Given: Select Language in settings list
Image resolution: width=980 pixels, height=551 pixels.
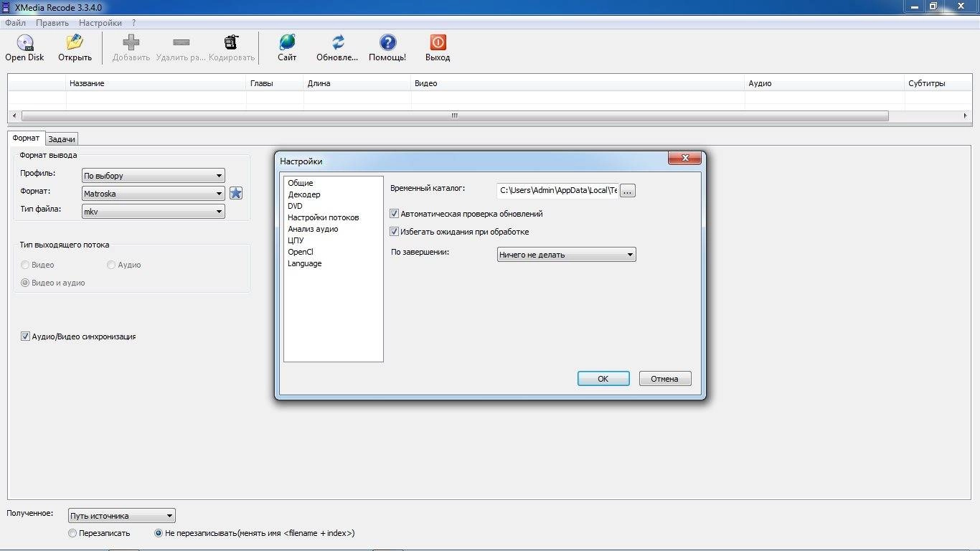Looking at the screenshot, I should click(x=305, y=263).
